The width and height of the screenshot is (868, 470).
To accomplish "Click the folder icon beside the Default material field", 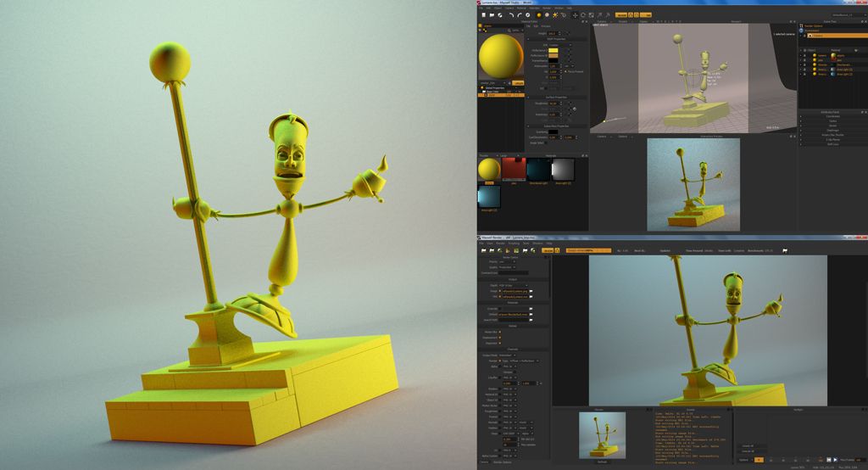I will 531,314.
